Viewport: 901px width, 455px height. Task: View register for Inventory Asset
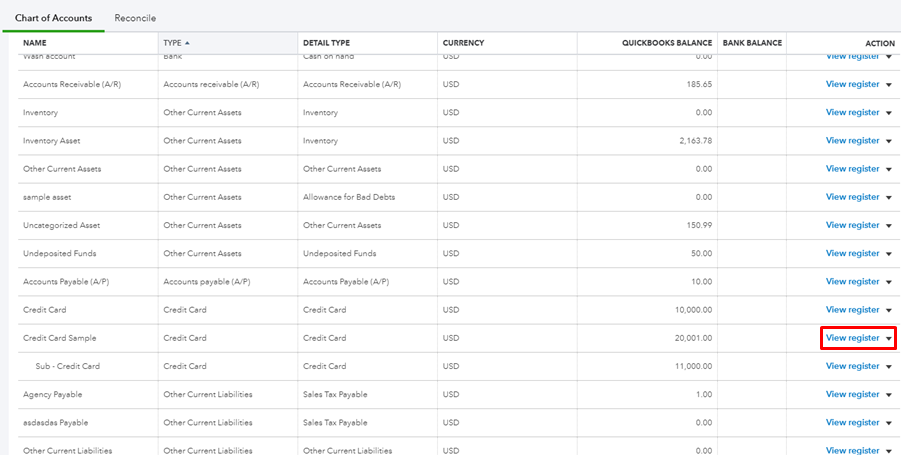(x=852, y=141)
